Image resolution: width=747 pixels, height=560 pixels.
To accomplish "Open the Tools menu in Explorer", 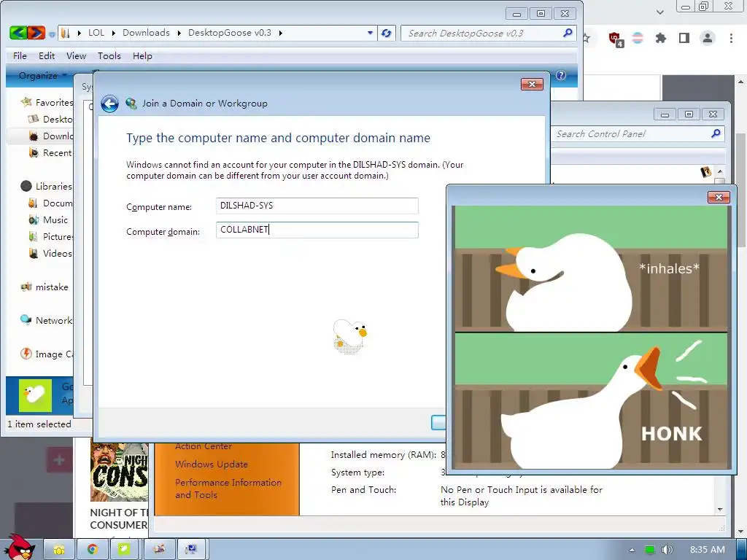I will tap(109, 55).
